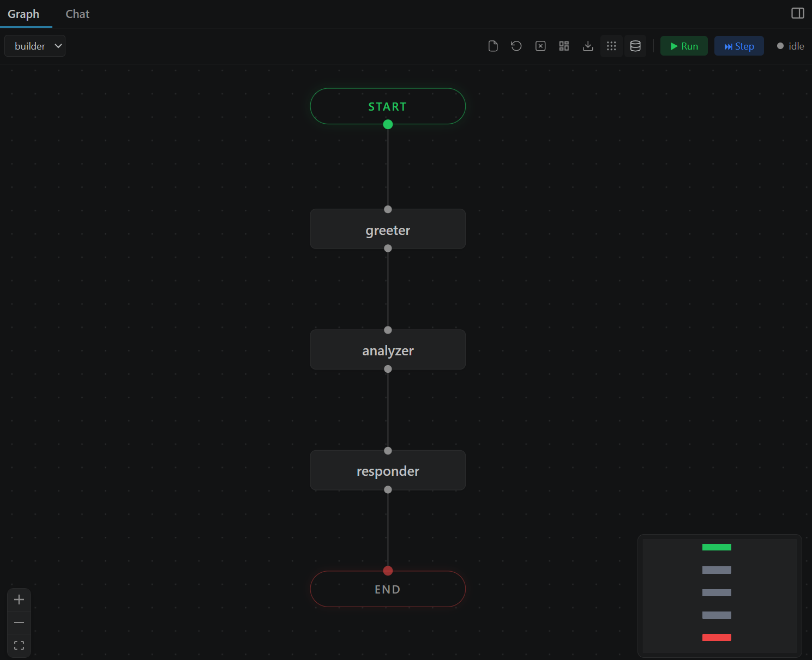
Task: Select the responder node
Action: [388, 470]
